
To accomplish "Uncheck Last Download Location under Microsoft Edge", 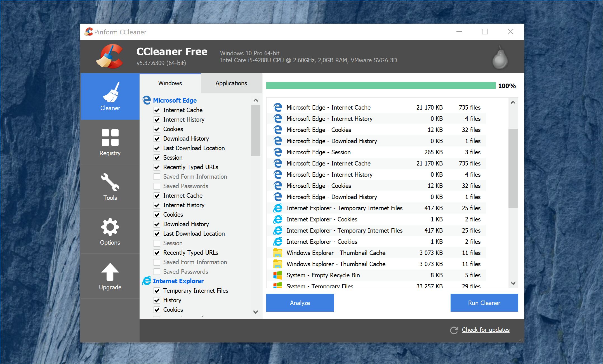I will [x=157, y=148].
